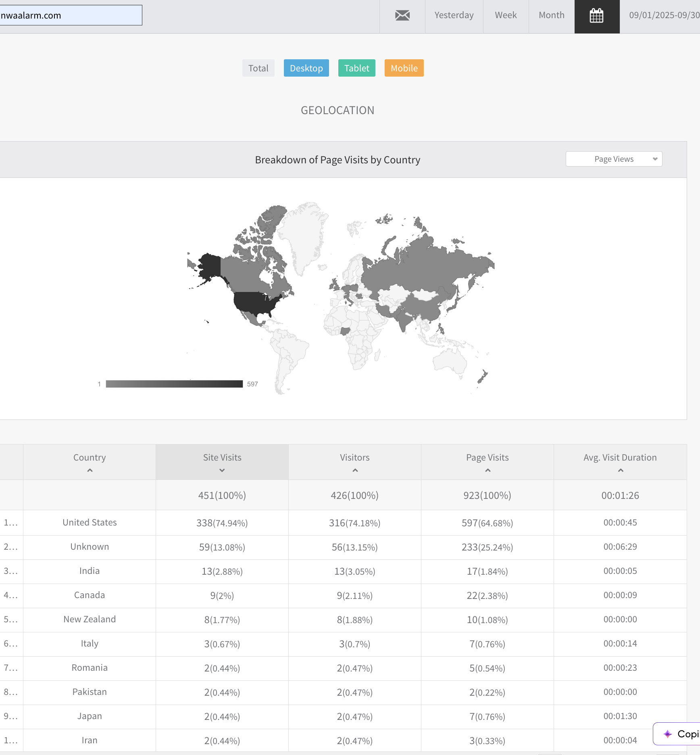
Task: Toggle the Tablet device filter
Action: pyautogui.click(x=357, y=68)
